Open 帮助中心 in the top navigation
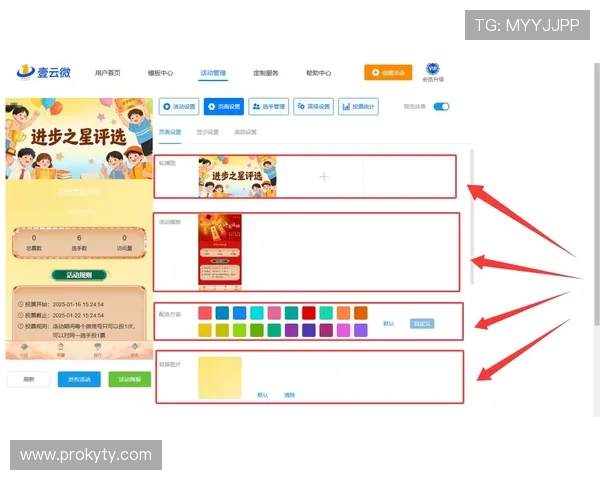Screen dimensions: 600x480 (318, 73)
